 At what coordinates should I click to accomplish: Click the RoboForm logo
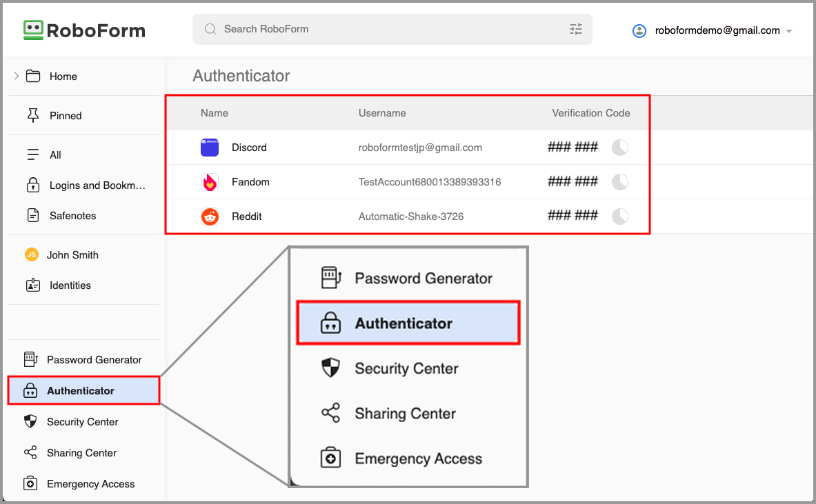[x=84, y=30]
